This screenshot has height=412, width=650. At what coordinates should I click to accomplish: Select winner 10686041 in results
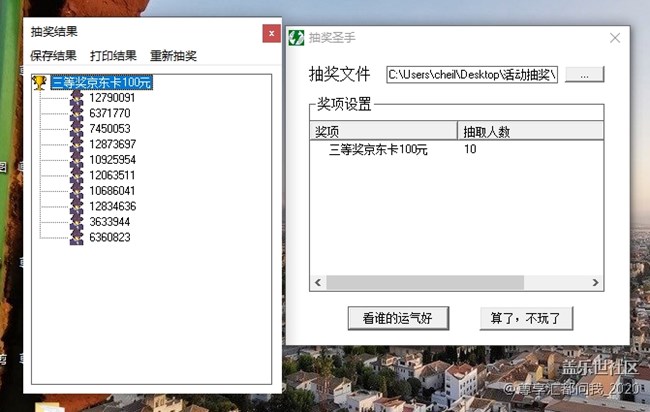(x=112, y=191)
